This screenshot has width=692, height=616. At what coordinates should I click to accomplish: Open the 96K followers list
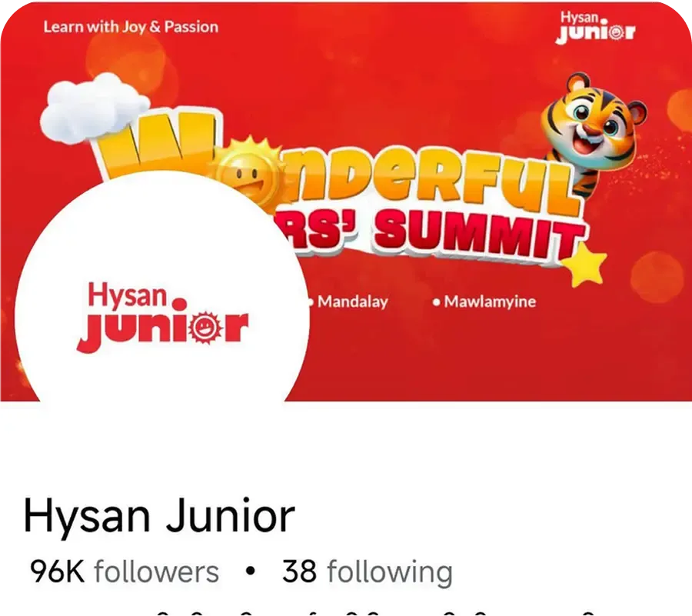point(125,571)
